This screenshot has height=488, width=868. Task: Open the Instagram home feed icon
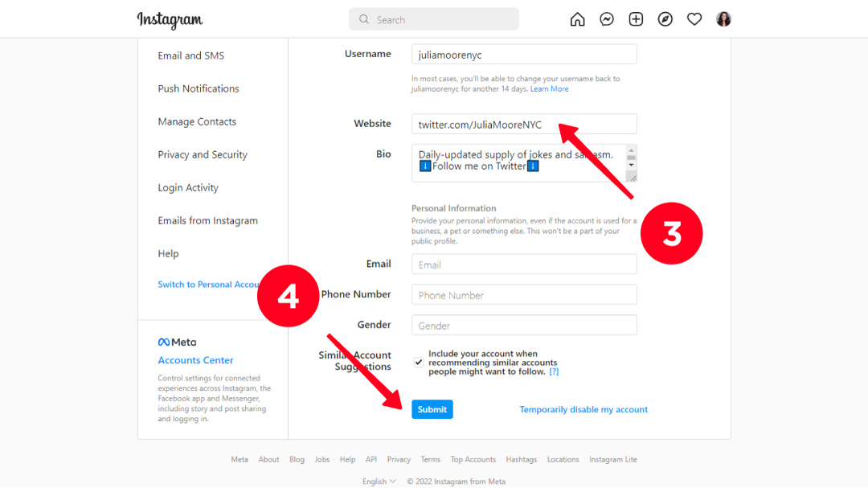(x=577, y=19)
